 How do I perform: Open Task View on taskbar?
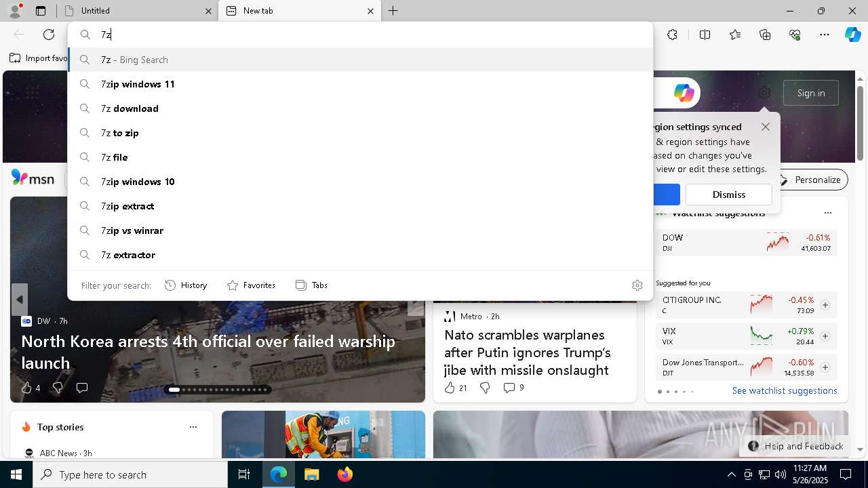point(244,474)
